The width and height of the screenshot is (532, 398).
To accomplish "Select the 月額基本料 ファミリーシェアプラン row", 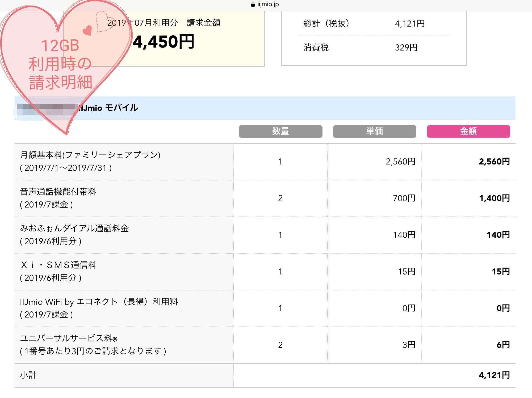I will click(90, 155).
